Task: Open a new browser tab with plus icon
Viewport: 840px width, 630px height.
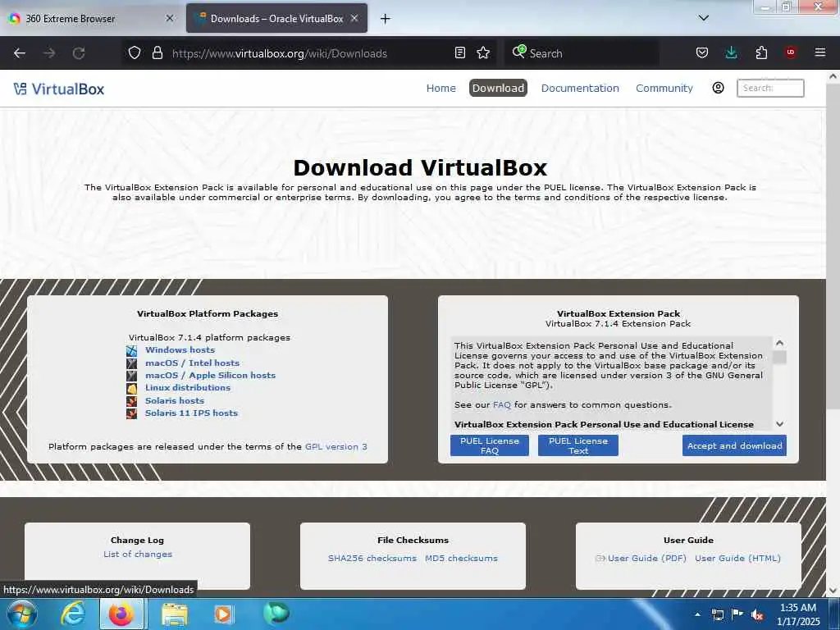Action: 386,19
